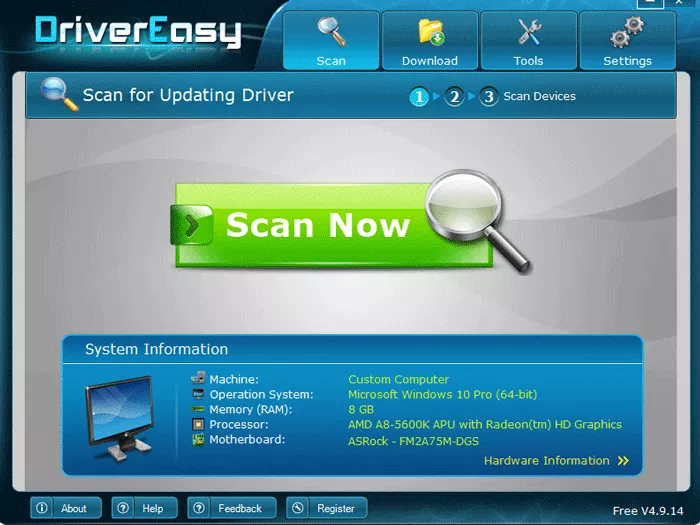Click the Custom Computer value

(399, 379)
